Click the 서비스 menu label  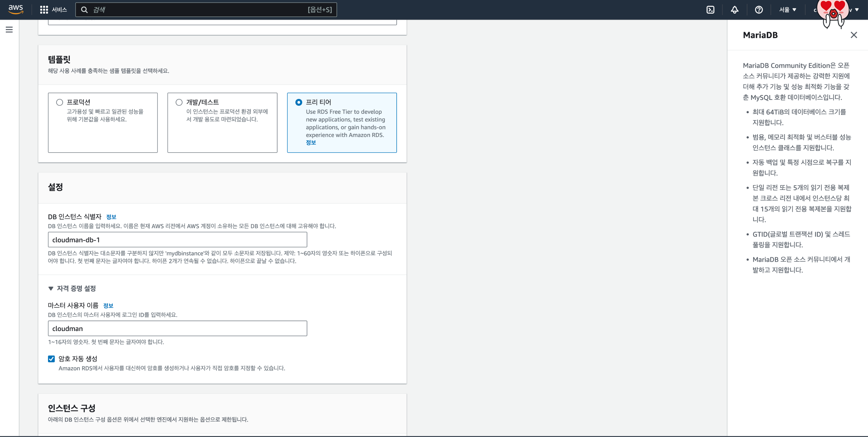tap(59, 10)
